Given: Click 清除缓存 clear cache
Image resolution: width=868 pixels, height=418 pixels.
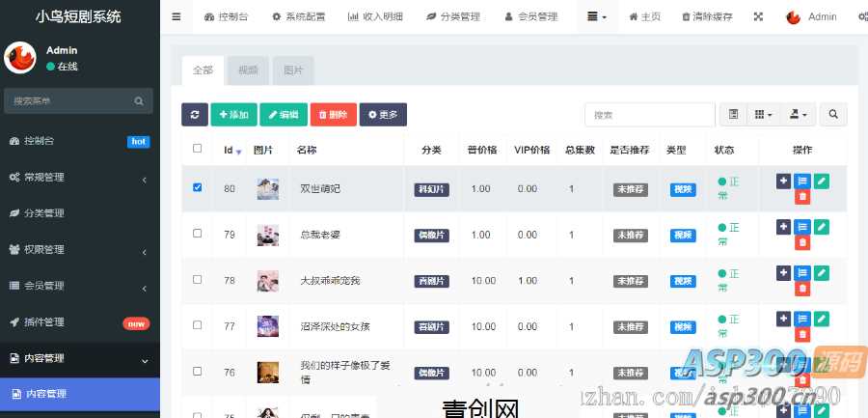Looking at the screenshot, I should click(707, 16).
